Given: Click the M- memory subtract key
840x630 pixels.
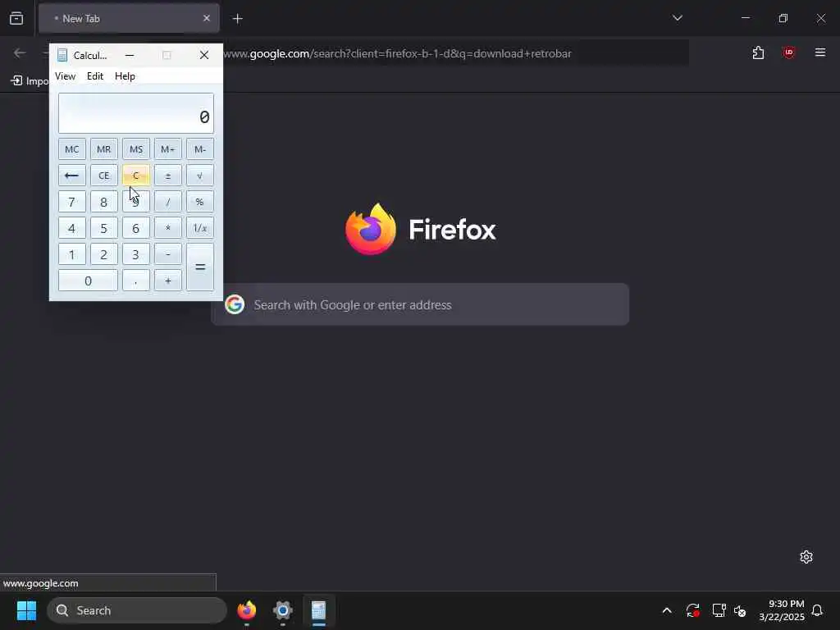Looking at the screenshot, I should 200,149.
